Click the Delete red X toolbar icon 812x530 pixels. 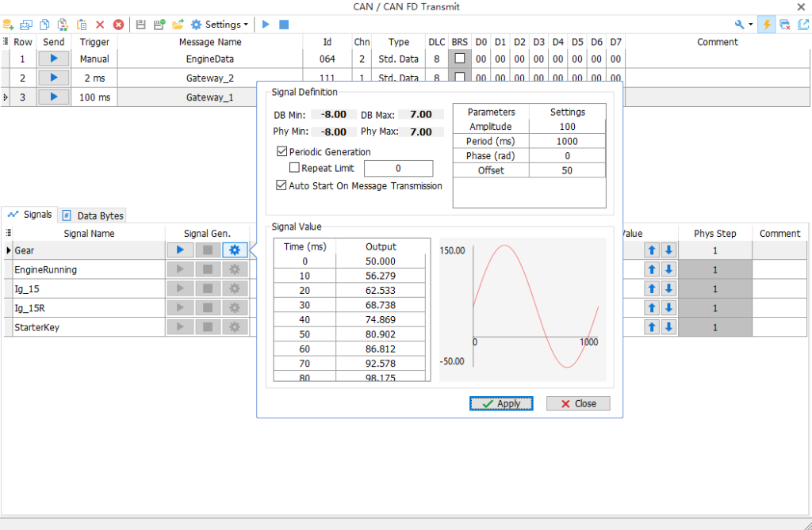click(x=100, y=25)
